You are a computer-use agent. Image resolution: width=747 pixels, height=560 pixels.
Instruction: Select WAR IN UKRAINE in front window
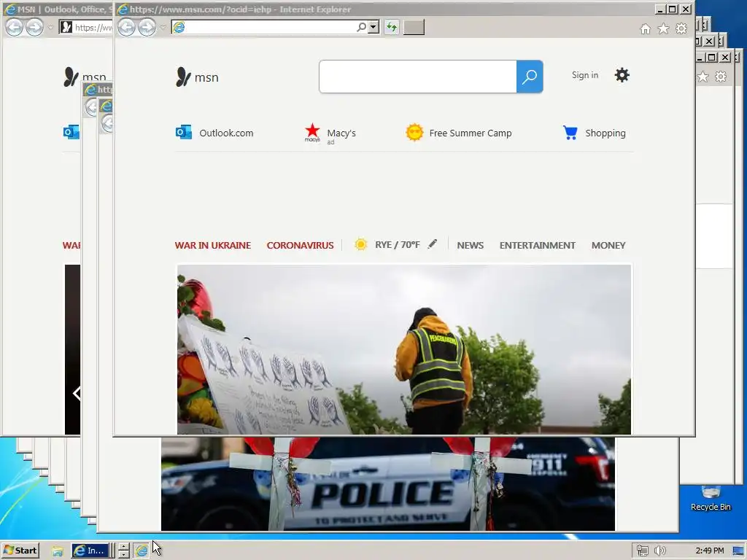[212, 245]
